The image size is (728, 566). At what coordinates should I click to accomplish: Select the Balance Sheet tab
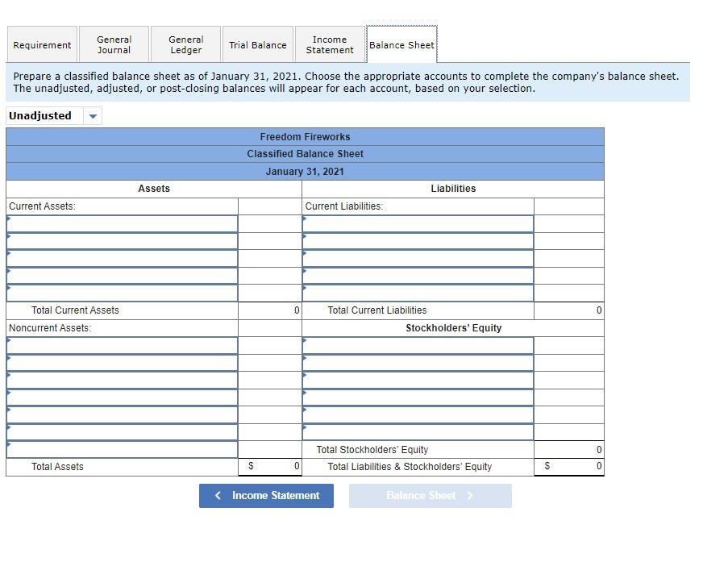[401, 44]
